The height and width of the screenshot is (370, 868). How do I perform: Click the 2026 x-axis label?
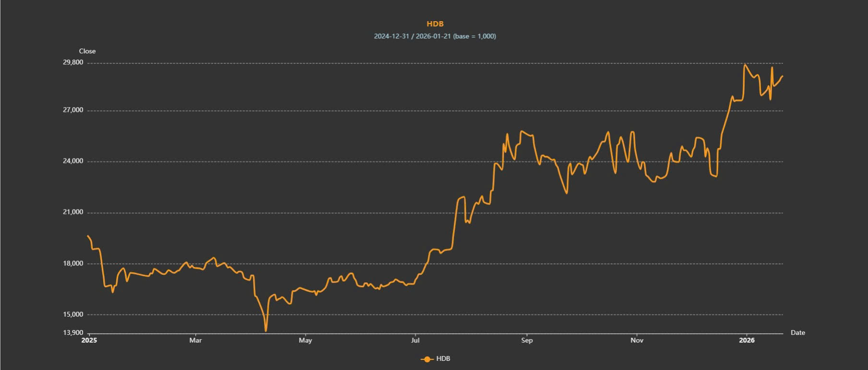pos(747,340)
